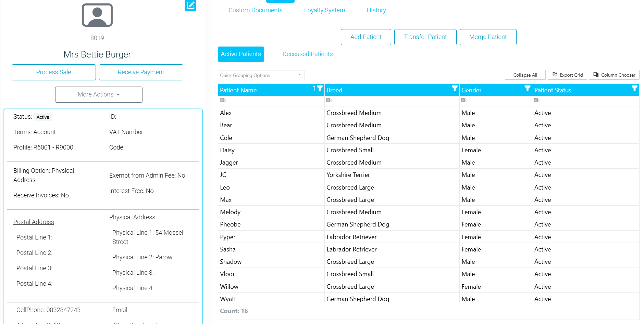This screenshot has height=324, width=644.
Task: Click the Active status badge
Action: coord(43,117)
